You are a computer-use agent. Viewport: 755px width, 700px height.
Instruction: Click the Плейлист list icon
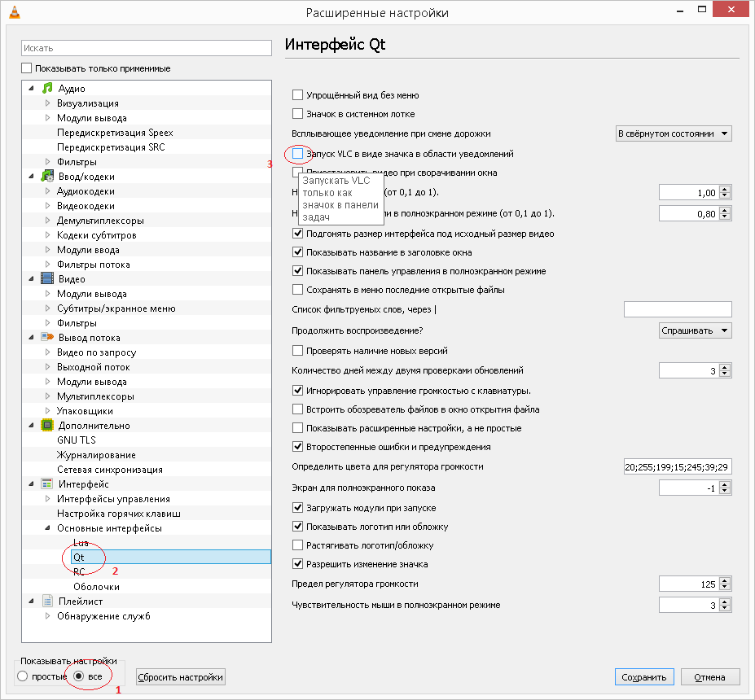point(47,601)
